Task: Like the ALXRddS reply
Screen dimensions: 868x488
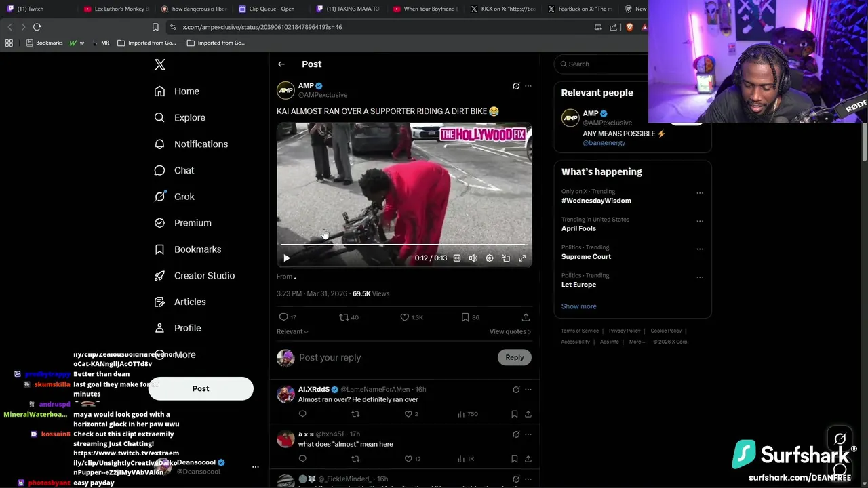Action: [x=408, y=414]
